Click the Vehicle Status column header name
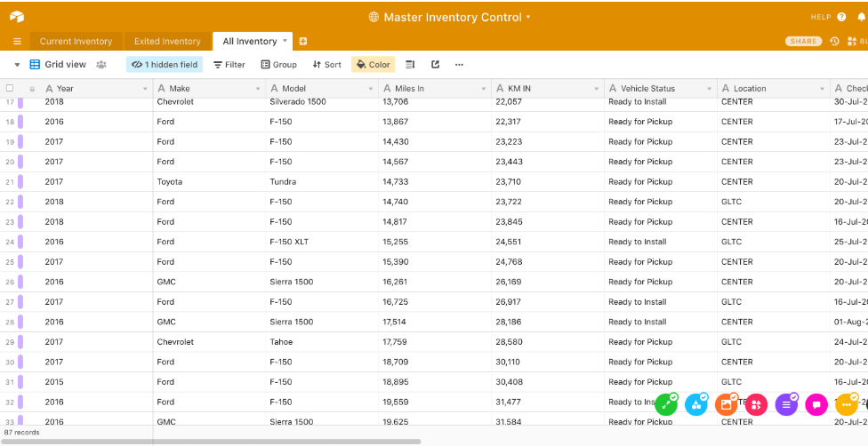This screenshot has height=446, width=868. coord(647,89)
